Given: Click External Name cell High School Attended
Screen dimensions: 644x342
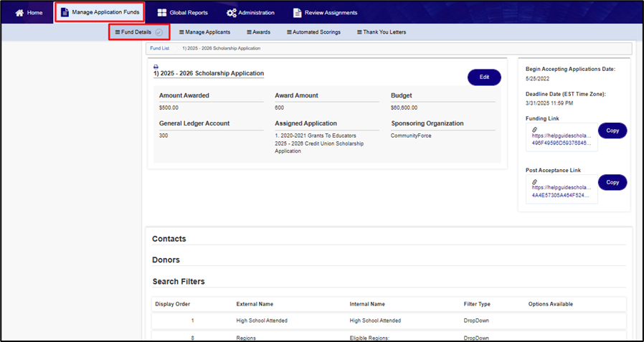Looking at the screenshot, I should tap(262, 320).
